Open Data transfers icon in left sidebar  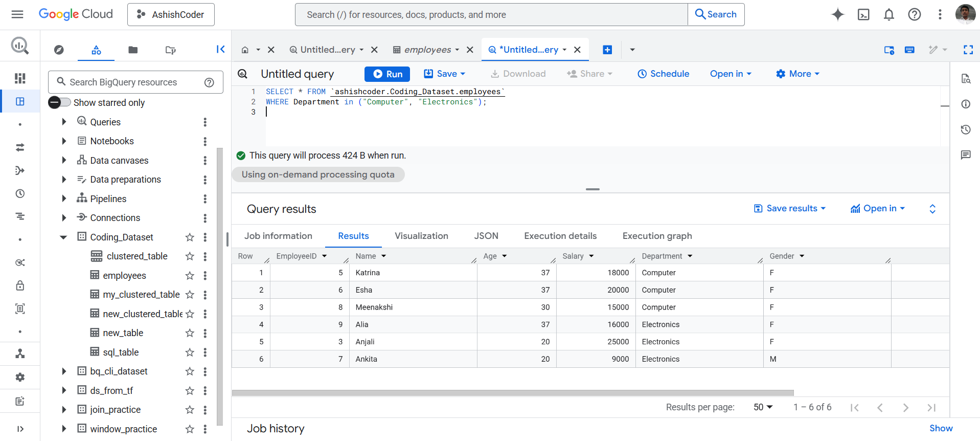click(20, 147)
